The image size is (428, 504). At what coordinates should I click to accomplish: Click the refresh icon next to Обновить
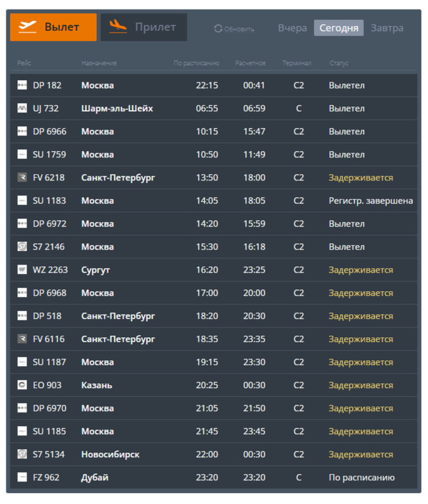pyautogui.click(x=218, y=29)
